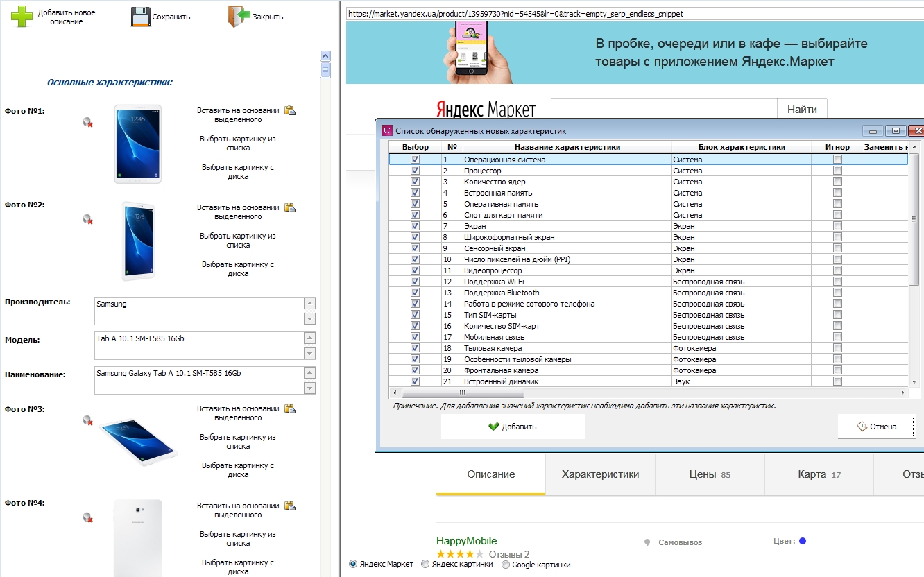Open the Характеристики tab
This screenshot has width=924, height=577.
(600, 474)
